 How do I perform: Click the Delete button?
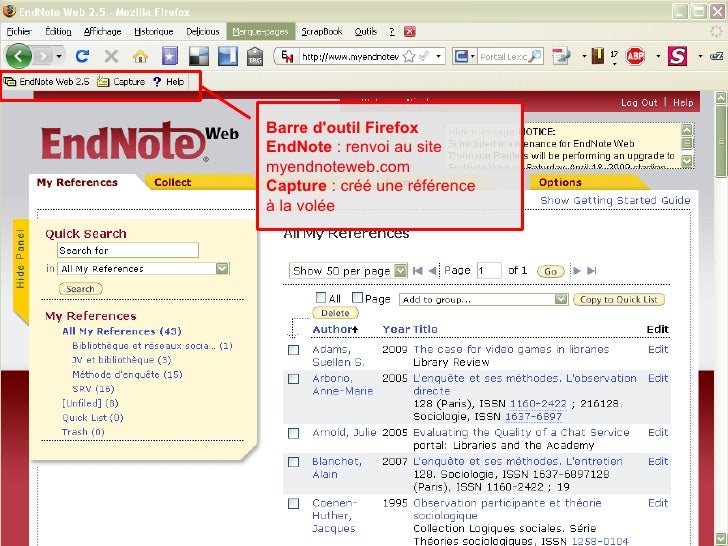coord(335,313)
